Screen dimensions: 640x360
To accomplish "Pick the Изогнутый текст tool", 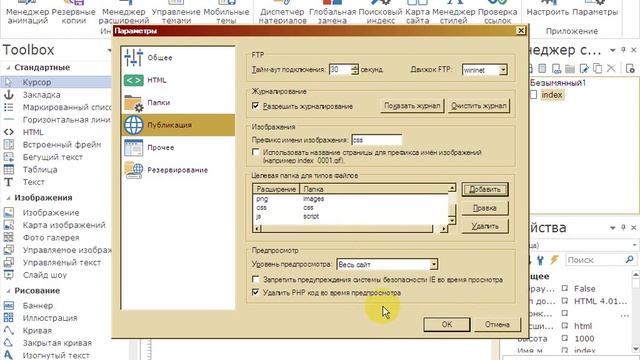I will (x=56, y=356).
